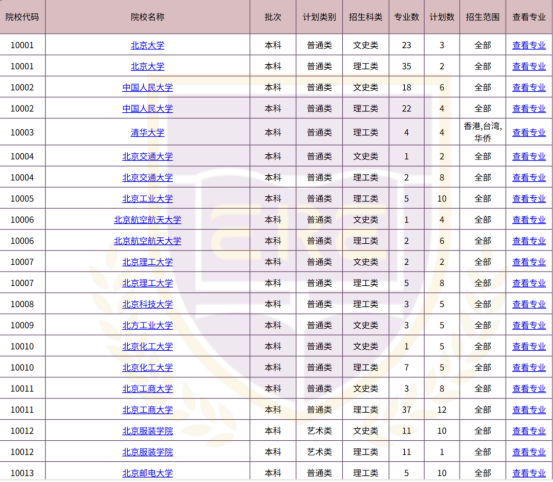Click the 招生科类 column header
The image size is (553, 482).
coord(365,17)
